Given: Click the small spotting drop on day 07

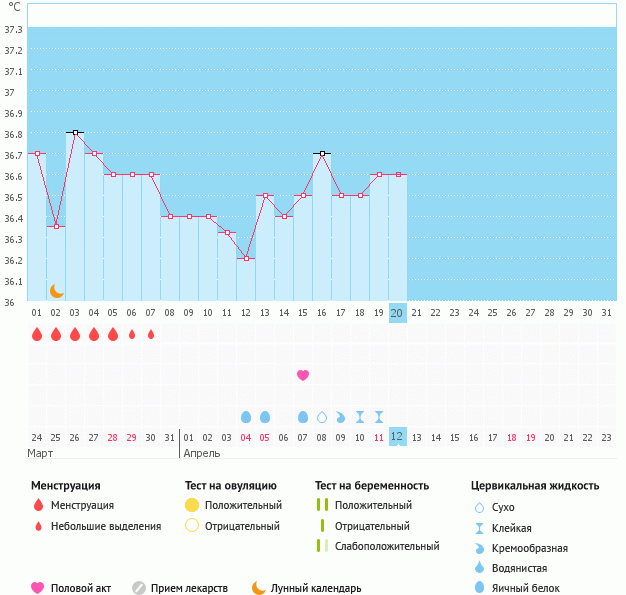Looking at the screenshot, I should 151,334.
